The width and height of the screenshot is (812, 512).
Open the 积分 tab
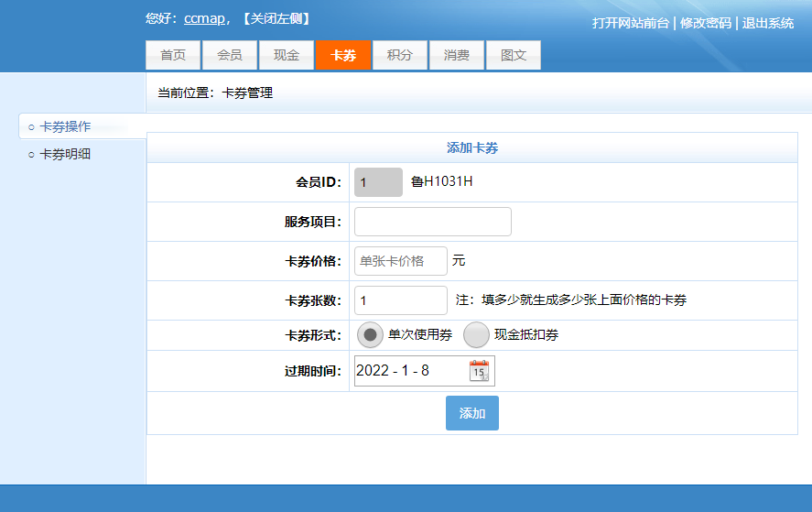tap(400, 55)
